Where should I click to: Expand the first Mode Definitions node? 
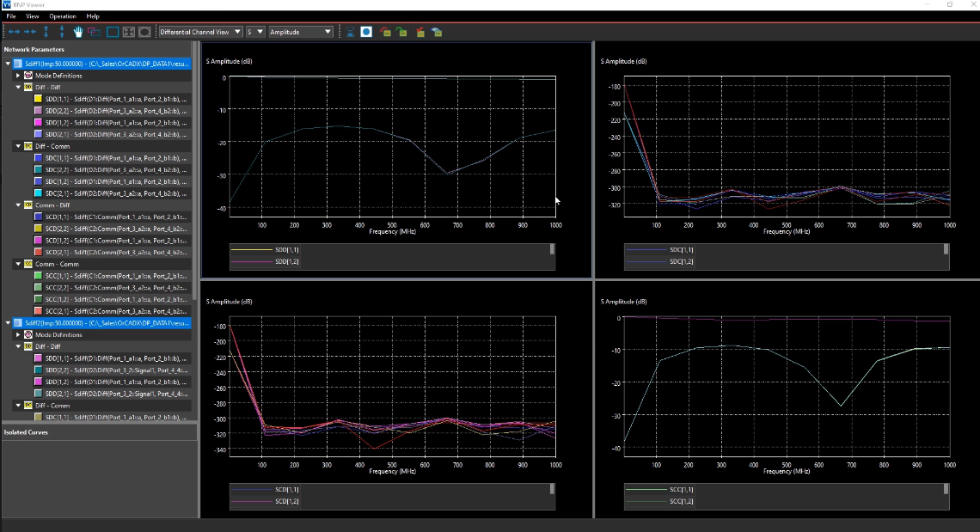point(17,76)
